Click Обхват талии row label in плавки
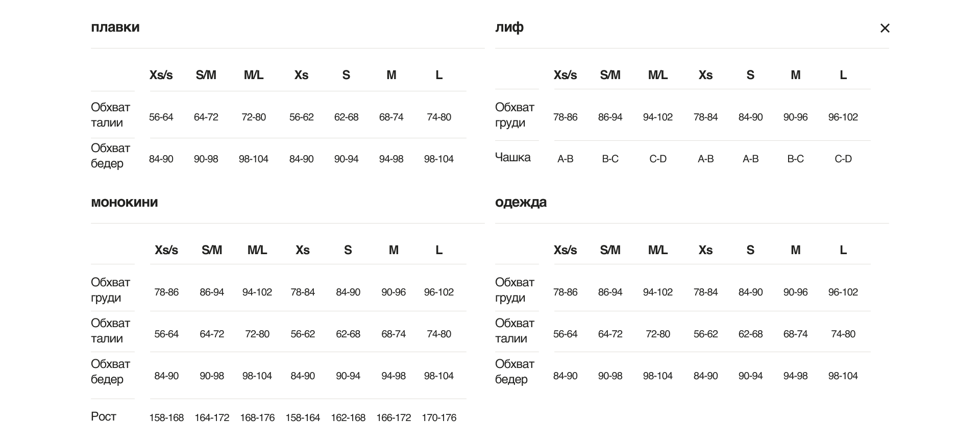Image resolution: width=980 pixels, height=444 pixels. tap(110, 115)
